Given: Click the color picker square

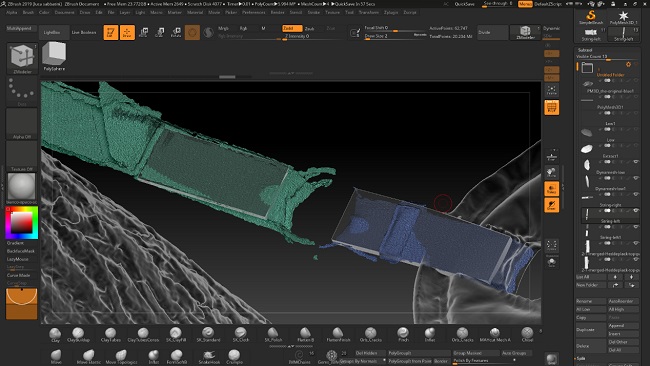Looking at the screenshot, I should click(22, 223).
